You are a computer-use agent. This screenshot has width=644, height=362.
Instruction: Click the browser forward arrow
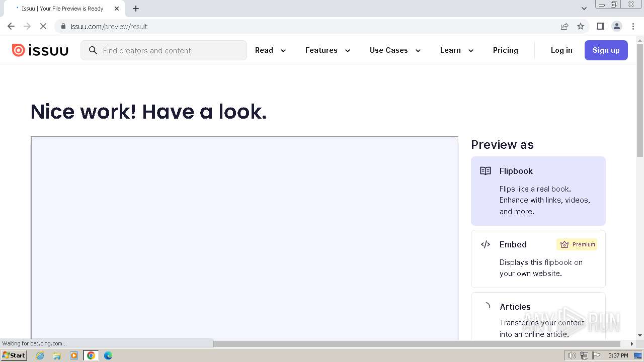click(27, 26)
